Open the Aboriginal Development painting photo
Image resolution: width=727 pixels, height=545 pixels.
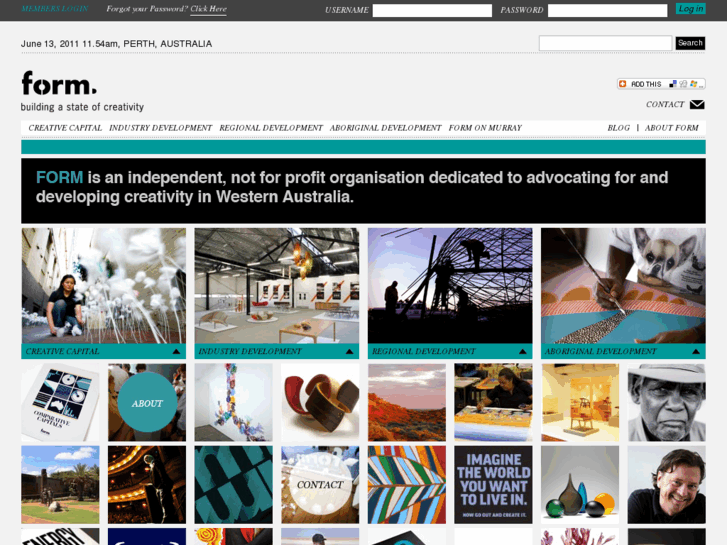(x=623, y=286)
